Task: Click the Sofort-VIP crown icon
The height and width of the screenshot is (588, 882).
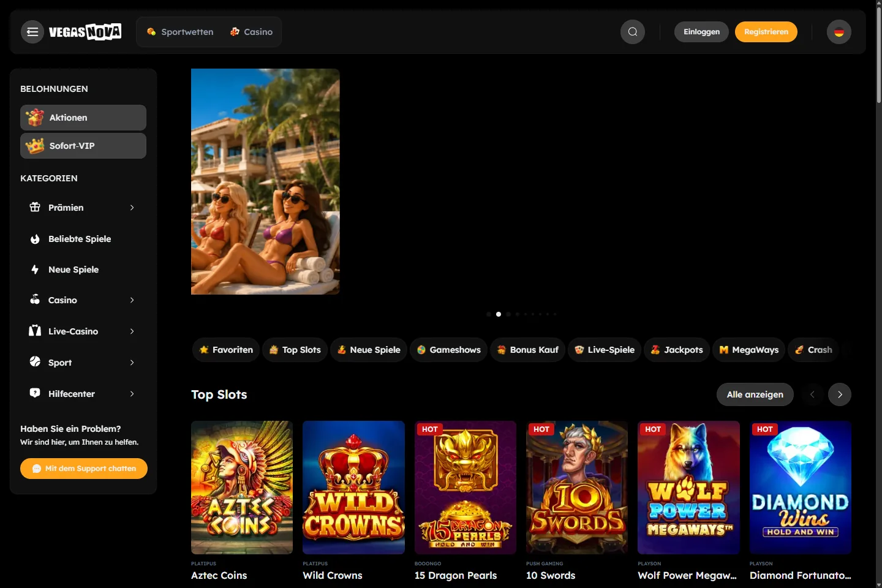Action: pyautogui.click(x=35, y=146)
